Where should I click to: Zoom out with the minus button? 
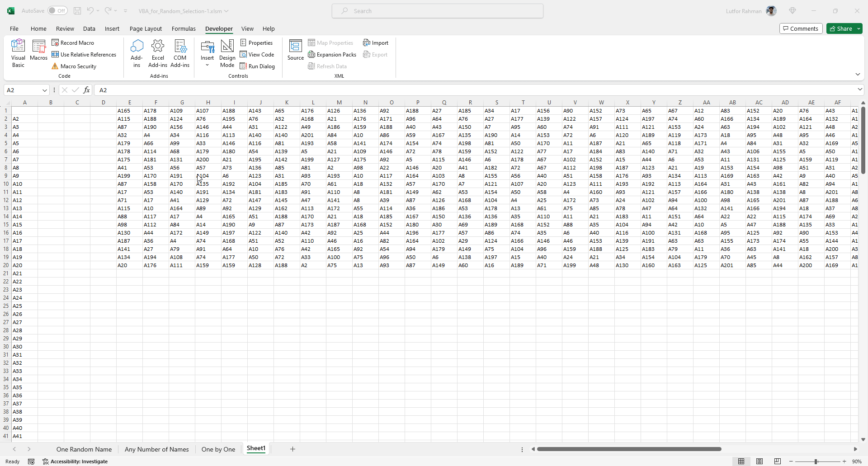791,461
